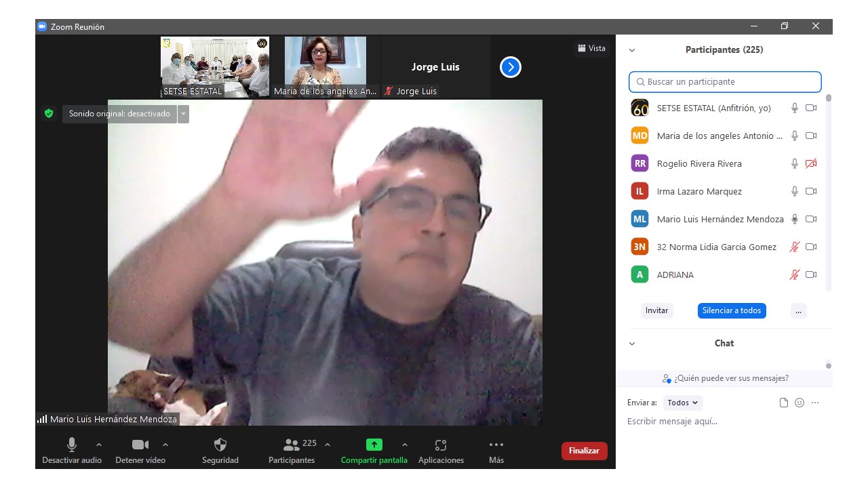Image resolution: width=868 pixels, height=488 pixels.
Task: Click the Invitar button
Action: [656, 310]
